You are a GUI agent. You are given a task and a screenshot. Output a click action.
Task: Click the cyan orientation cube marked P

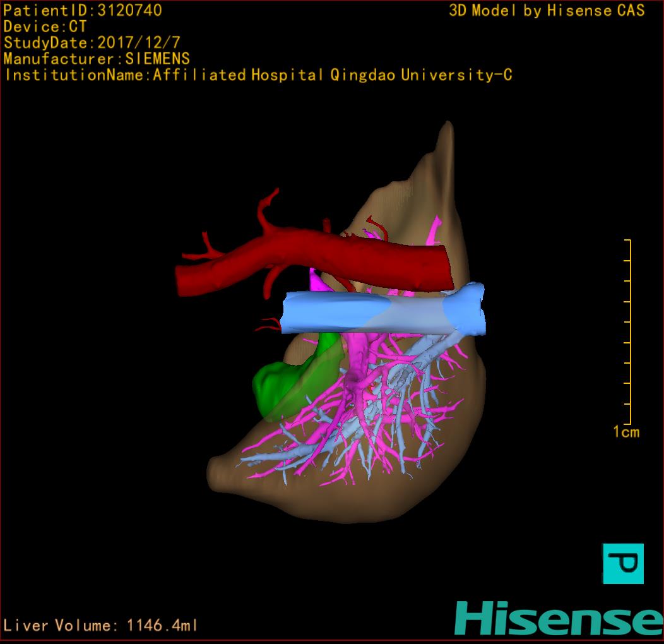[623, 563]
